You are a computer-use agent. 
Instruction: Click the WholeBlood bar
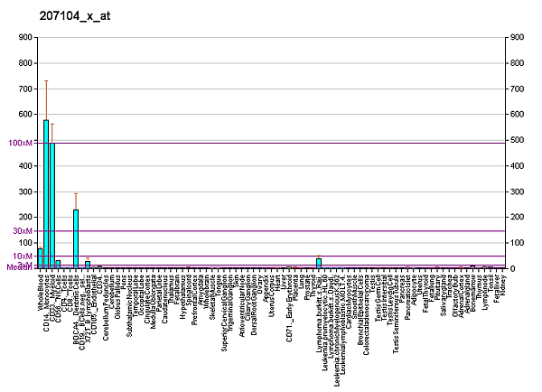click(41, 258)
